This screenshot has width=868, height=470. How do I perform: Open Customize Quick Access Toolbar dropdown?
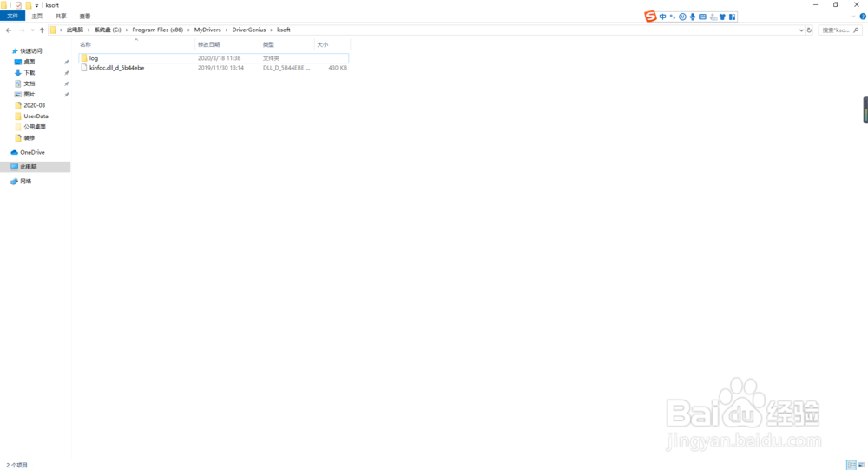(x=36, y=5)
